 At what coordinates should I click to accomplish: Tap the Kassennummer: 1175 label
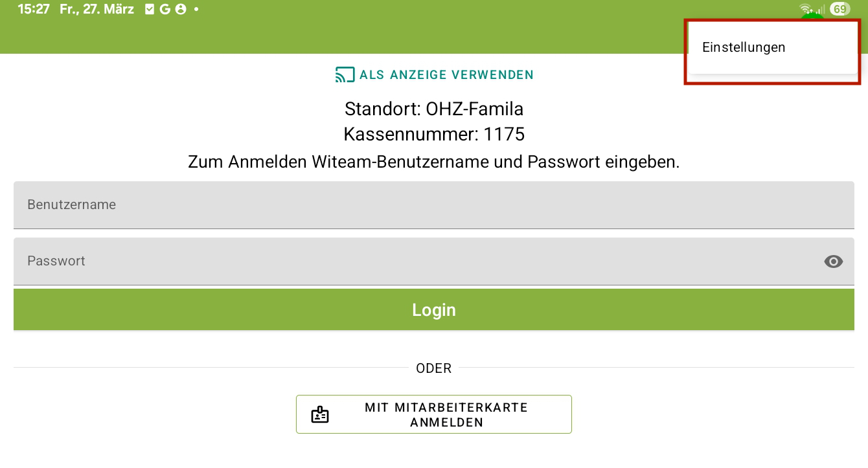pos(434,135)
